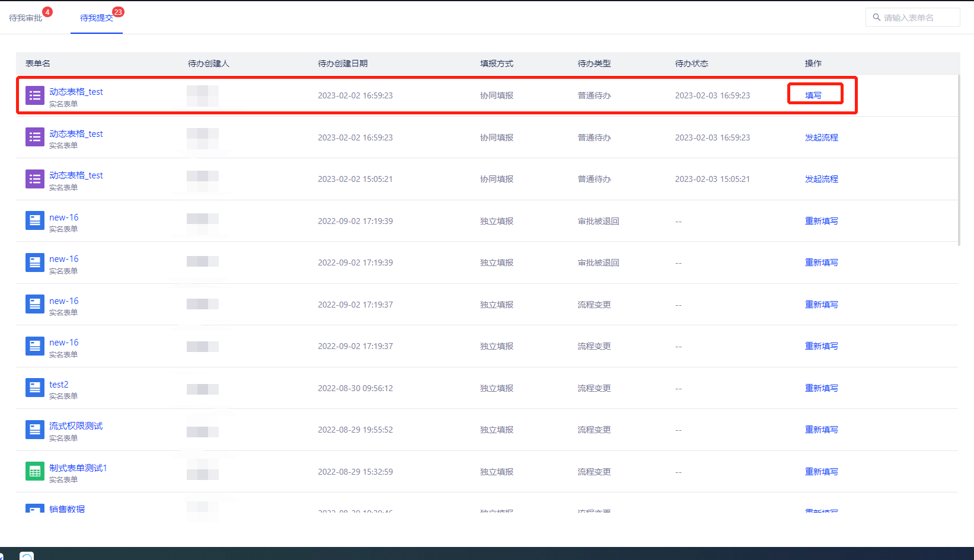Open the test2 form name link

pos(59,385)
